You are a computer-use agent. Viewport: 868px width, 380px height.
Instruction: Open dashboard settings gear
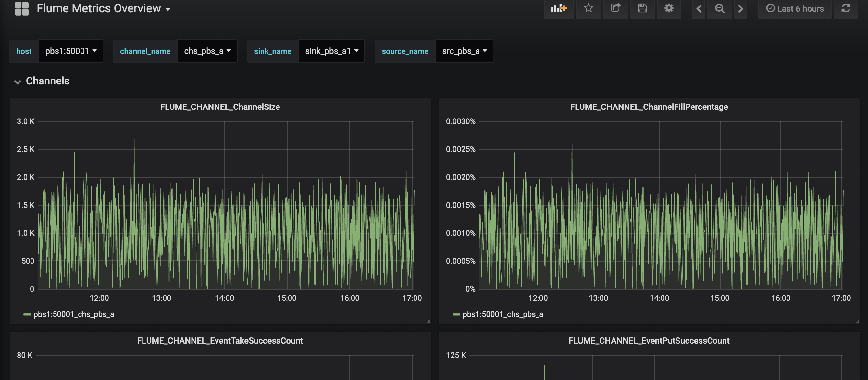(x=669, y=8)
